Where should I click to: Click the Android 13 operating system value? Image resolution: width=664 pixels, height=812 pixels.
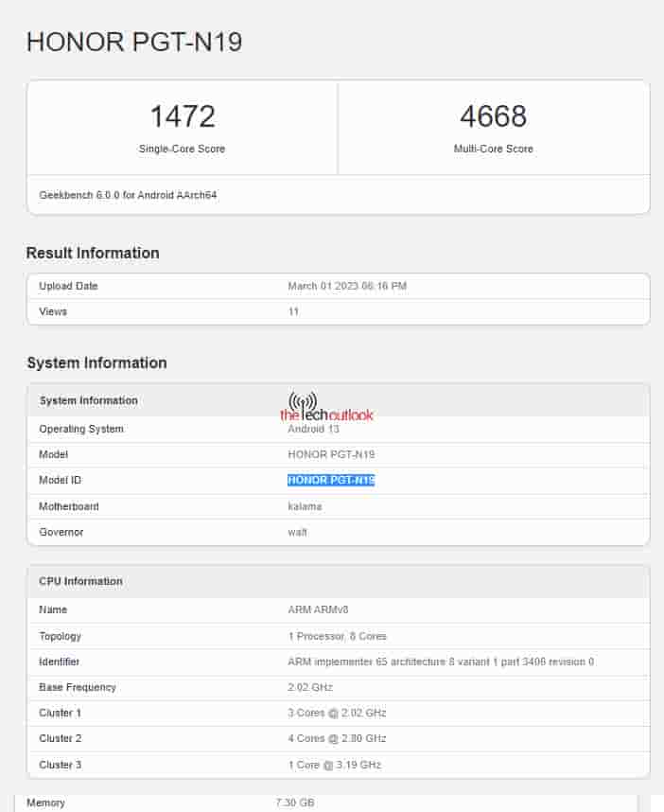[x=312, y=429]
